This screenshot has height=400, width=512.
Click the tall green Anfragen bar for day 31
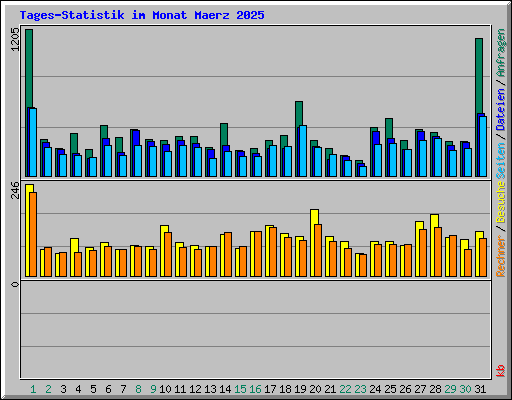click(x=479, y=76)
